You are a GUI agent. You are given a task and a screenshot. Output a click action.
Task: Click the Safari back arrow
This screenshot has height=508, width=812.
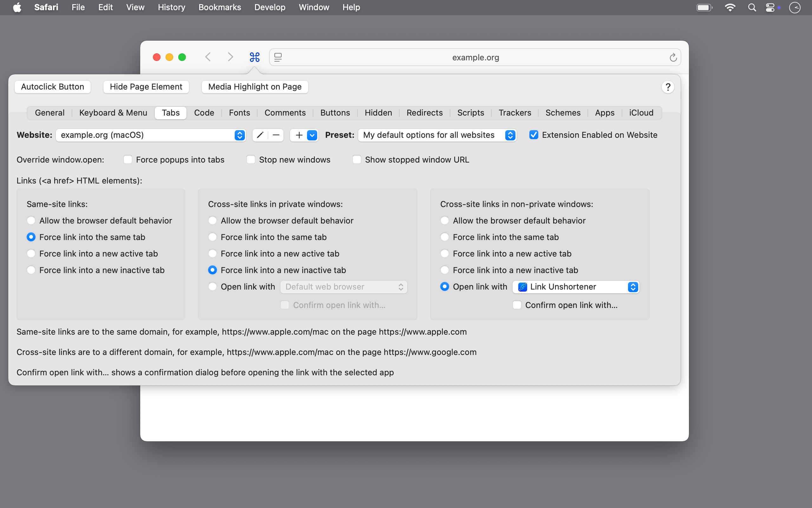pos(208,57)
